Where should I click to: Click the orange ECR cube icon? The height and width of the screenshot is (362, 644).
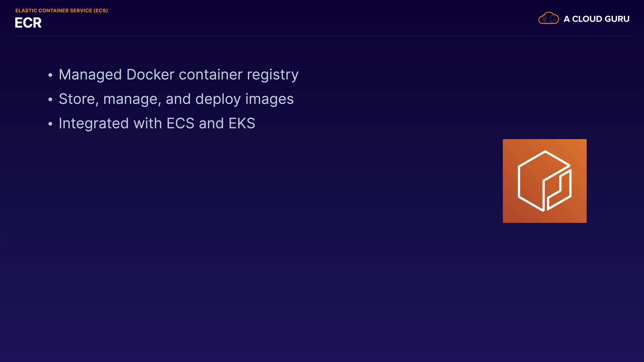click(544, 181)
